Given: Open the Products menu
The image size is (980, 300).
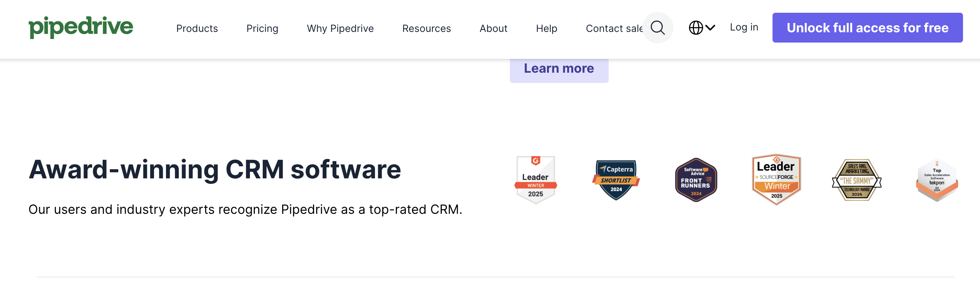Looking at the screenshot, I should click(197, 28).
